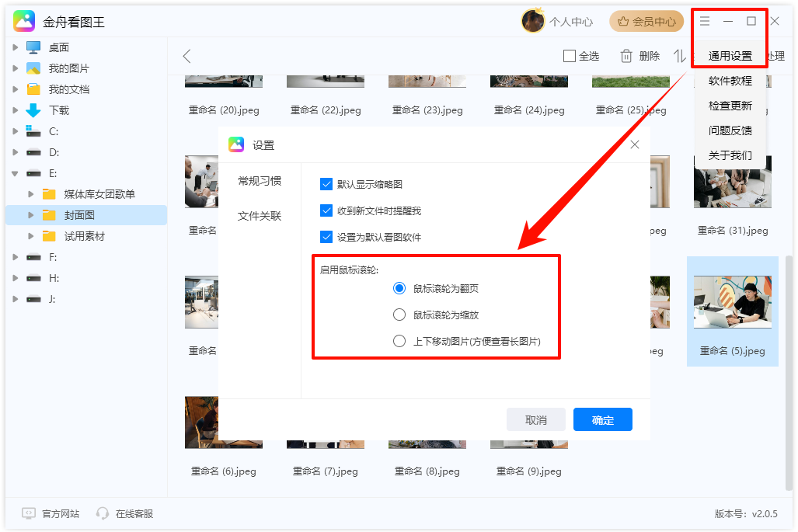The image size is (798, 532).
Task: Expand the 封面图 folder arrow
Action: (31, 215)
